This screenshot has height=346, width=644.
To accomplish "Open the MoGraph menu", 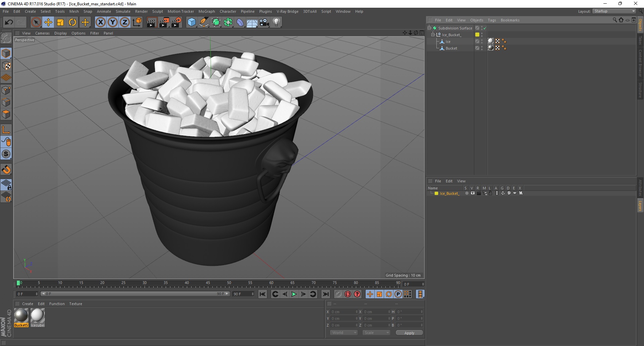I will point(207,11).
